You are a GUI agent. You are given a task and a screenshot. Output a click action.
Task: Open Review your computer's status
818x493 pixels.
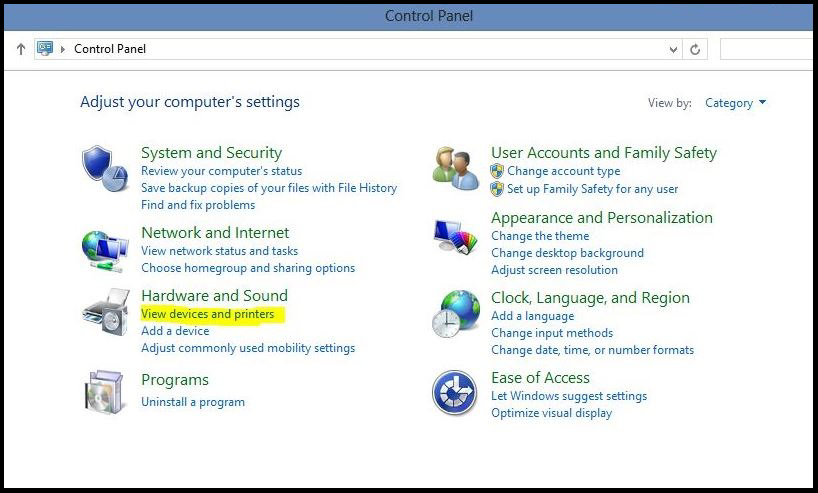click(x=221, y=171)
